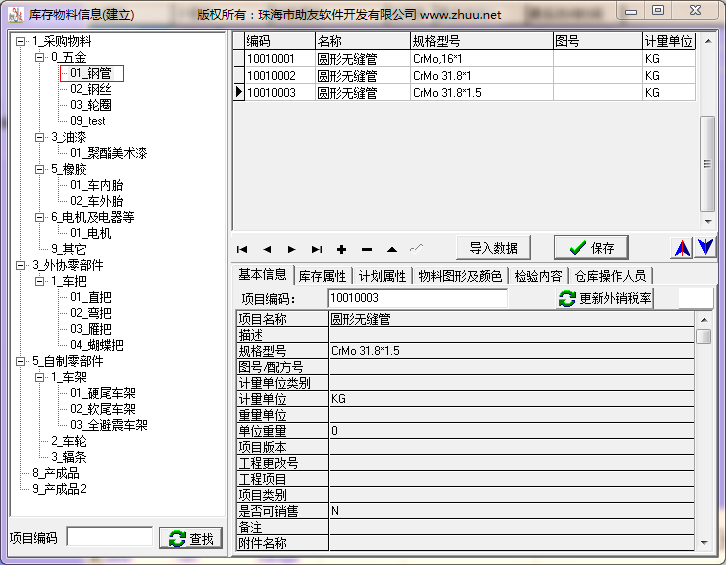Open 仓库操作人员 tab
Viewport: 726px width, 565px height.
610,276
